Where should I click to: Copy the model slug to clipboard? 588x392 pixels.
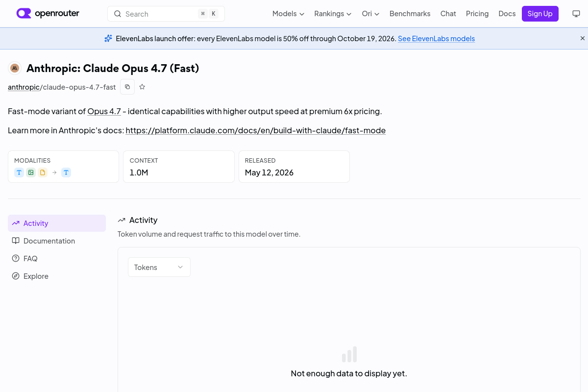point(127,87)
